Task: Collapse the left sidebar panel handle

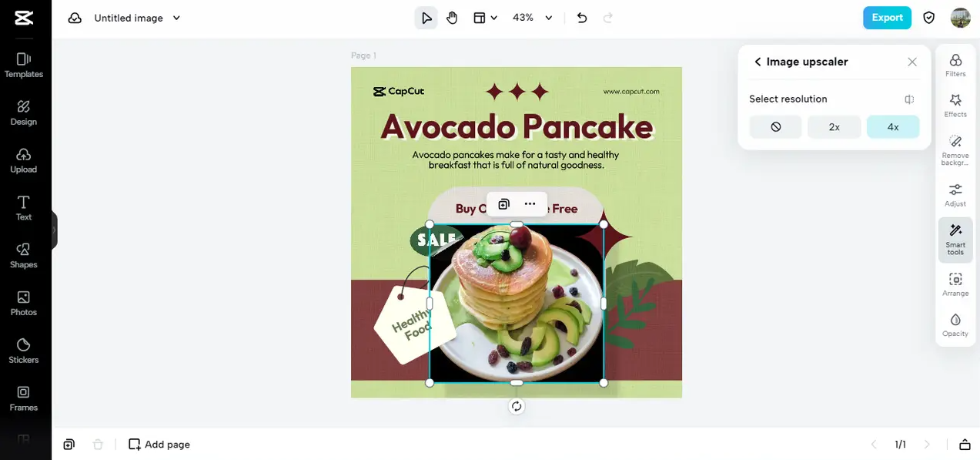Action: (54, 230)
